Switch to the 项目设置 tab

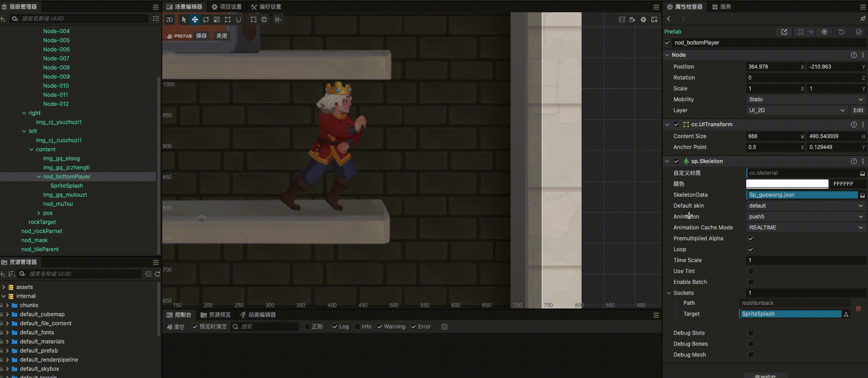226,7
